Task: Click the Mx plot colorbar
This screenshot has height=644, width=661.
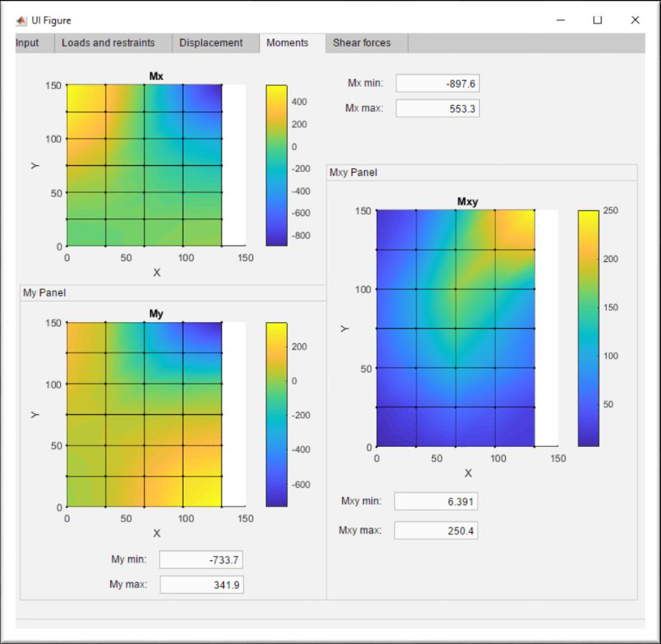Action: pyautogui.click(x=274, y=164)
